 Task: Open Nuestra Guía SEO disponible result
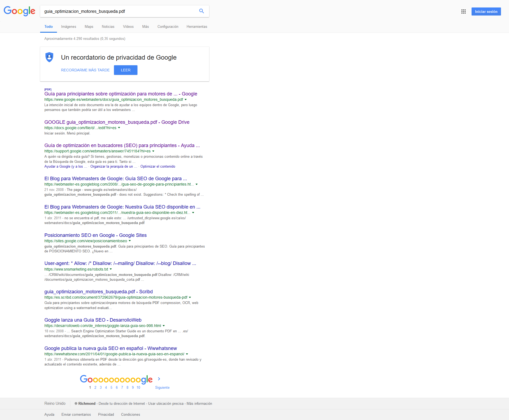tap(122, 207)
